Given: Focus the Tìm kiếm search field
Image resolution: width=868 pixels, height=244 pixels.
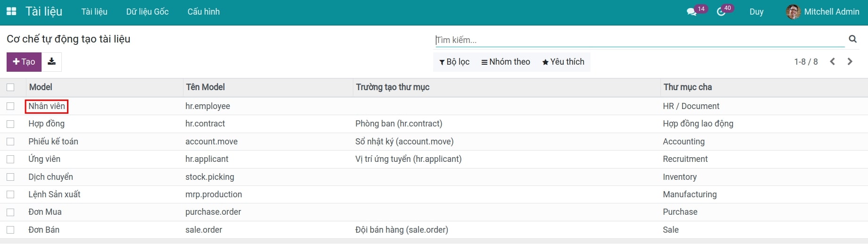Looking at the screenshot, I should (x=639, y=40).
